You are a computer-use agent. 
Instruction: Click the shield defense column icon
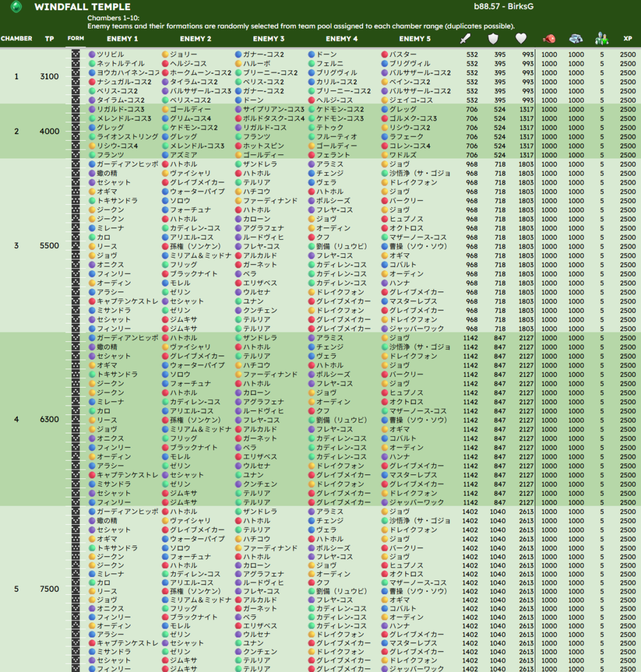coord(493,39)
